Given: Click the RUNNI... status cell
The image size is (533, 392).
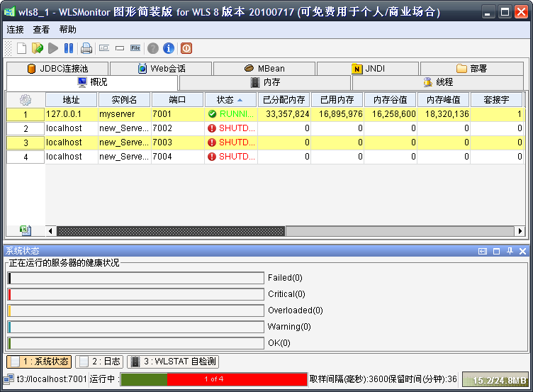Looking at the screenshot, I should [231, 114].
